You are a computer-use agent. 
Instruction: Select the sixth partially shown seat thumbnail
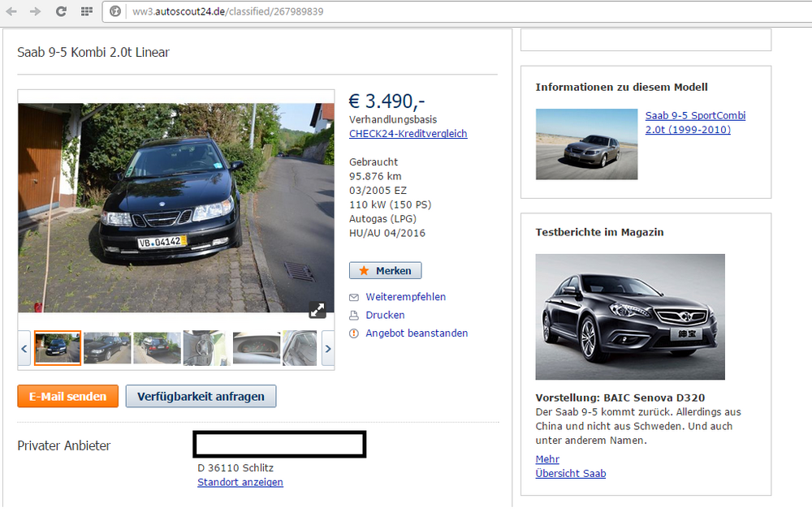[x=300, y=348]
